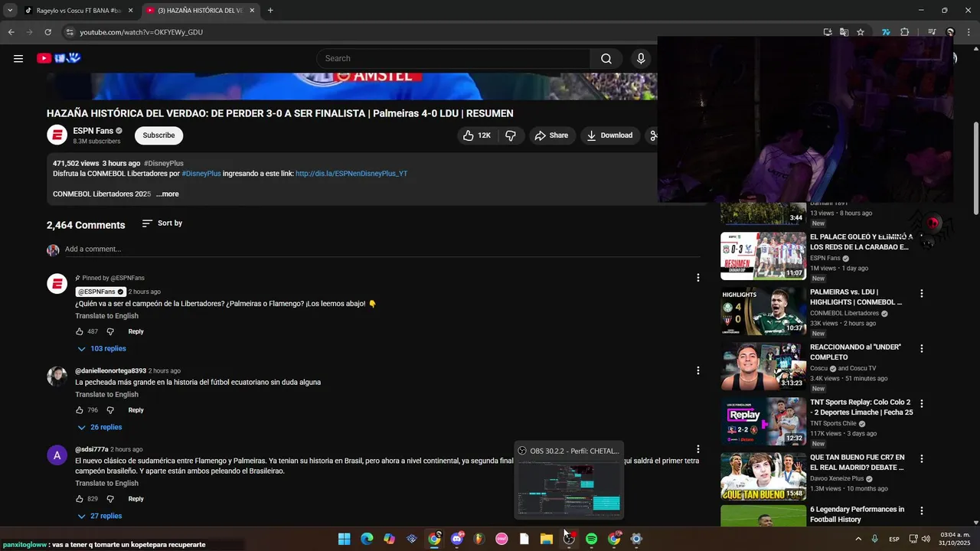Click the address bar URL
This screenshot has height=551, width=980.
click(x=142, y=32)
